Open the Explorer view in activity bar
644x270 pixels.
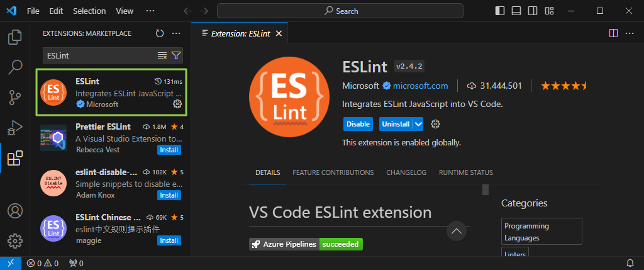(x=15, y=37)
